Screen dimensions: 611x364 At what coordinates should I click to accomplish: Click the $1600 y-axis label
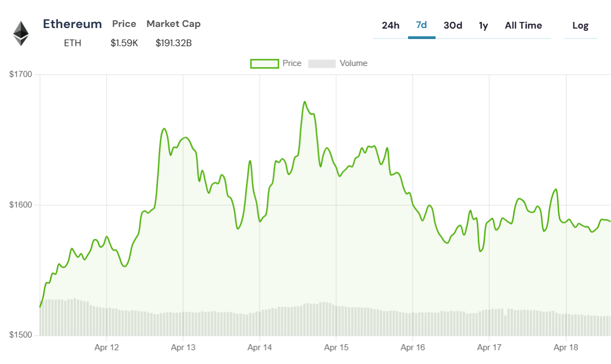[x=21, y=205]
